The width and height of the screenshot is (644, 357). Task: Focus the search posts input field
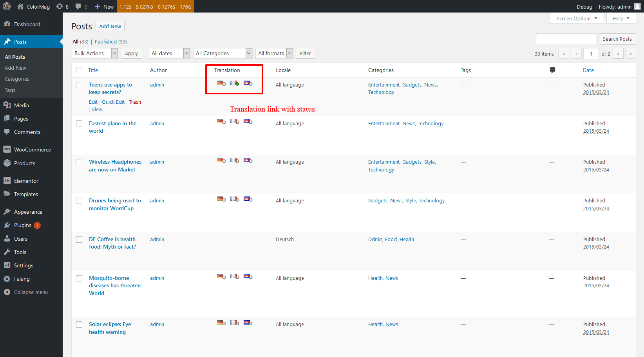pos(566,39)
